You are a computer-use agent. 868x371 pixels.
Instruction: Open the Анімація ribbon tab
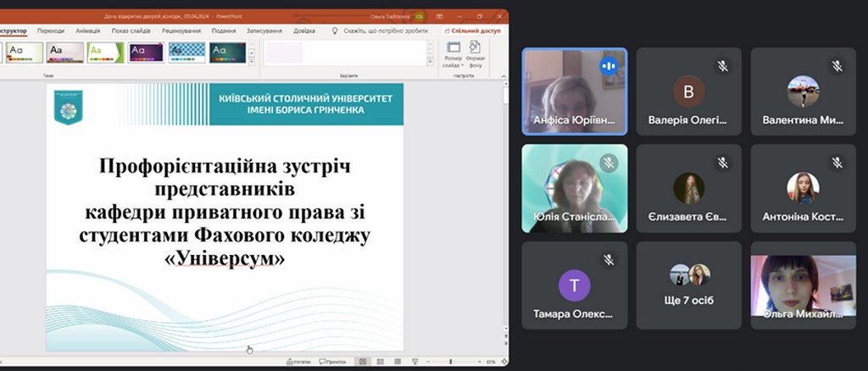pyautogui.click(x=87, y=30)
